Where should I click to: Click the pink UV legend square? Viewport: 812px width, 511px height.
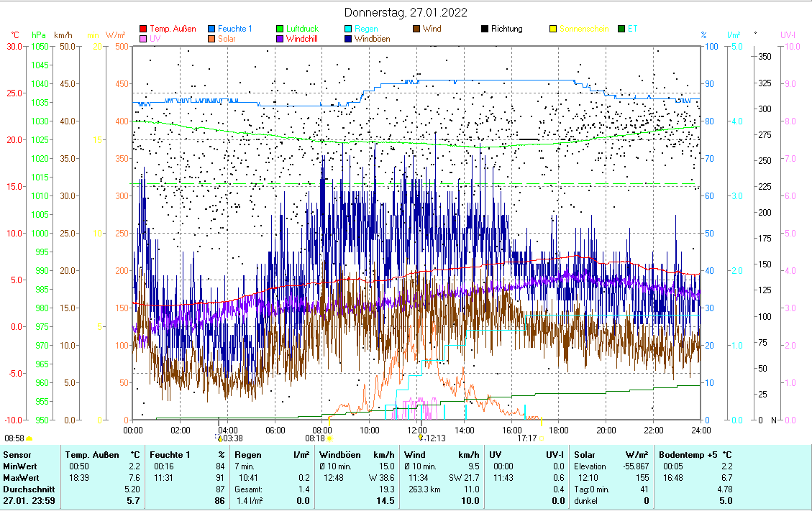143,39
